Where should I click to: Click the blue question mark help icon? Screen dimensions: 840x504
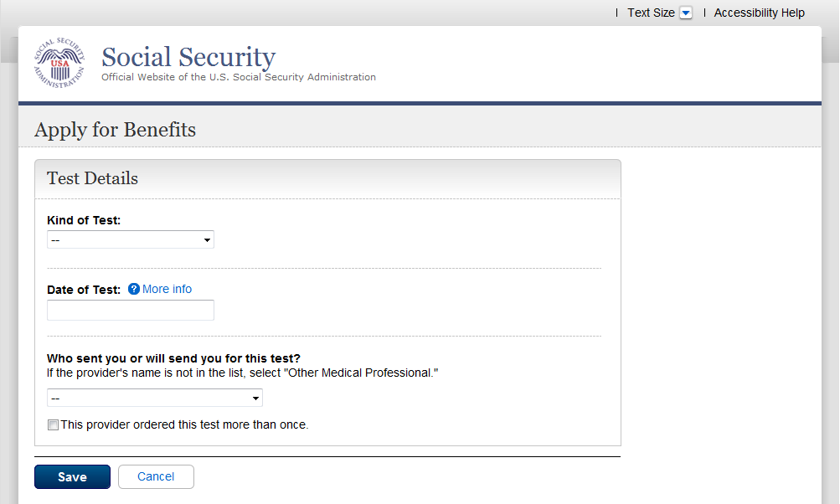134,290
